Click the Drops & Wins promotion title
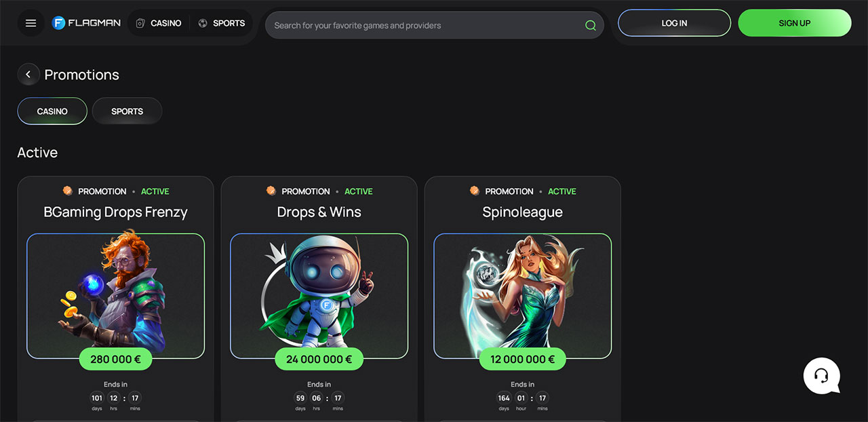This screenshot has width=868, height=422. [x=319, y=212]
